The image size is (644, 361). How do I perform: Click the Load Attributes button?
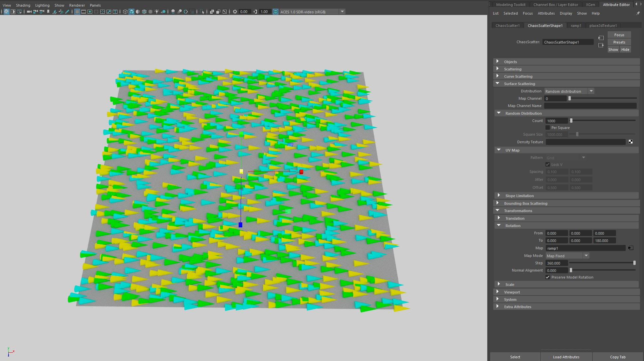566,357
